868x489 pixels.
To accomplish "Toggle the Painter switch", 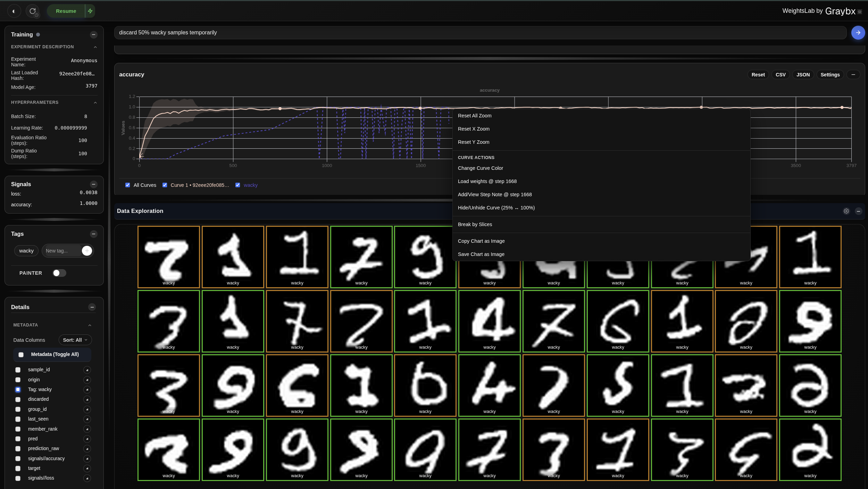I will [59, 273].
